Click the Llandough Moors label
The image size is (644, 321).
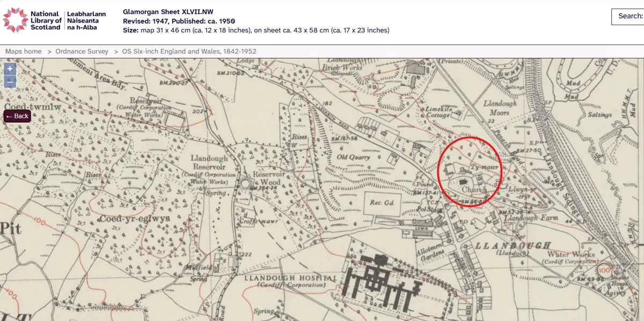click(x=500, y=108)
